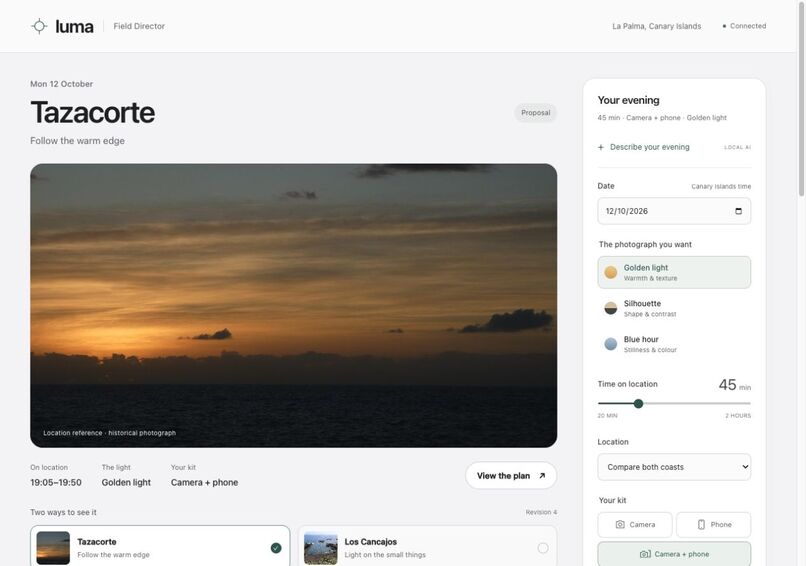This screenshot has height=566, width=806.
Task: Click the Two ways to see it label
Action: click(63, 513)
